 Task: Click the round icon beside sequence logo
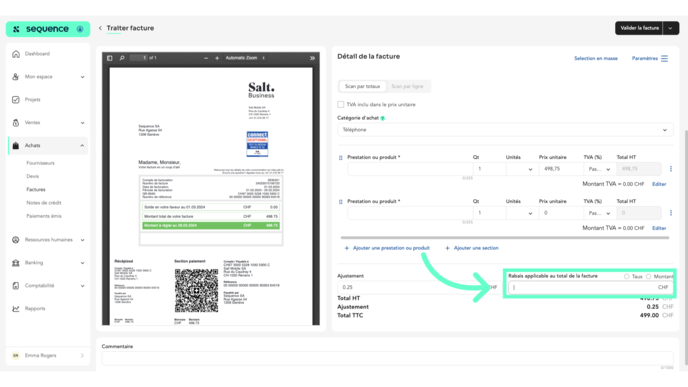pyautogui.click(x=80, y=29)
